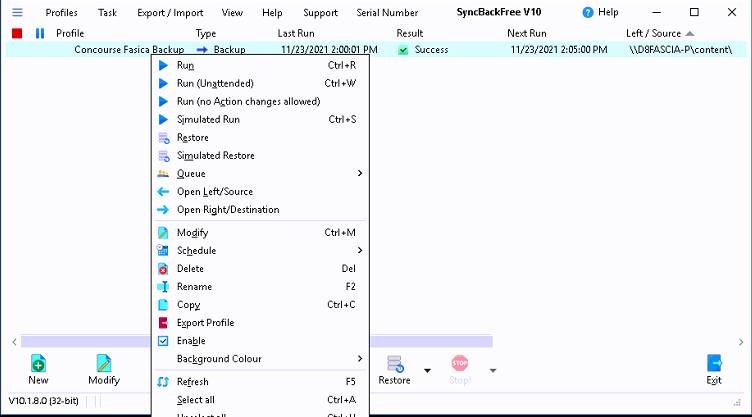Click Delete in the context menu
Image resolution: width=752 pixels, height=417 pixels.
pos(190,269)
